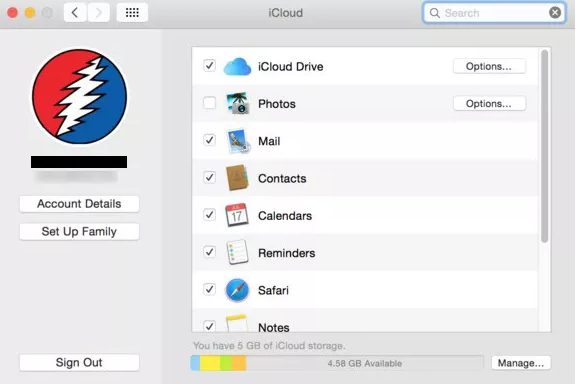This screenshot has width=576, height=384.
Task: Uncheck the Safari checkbox
Action: tap(209, 289)
